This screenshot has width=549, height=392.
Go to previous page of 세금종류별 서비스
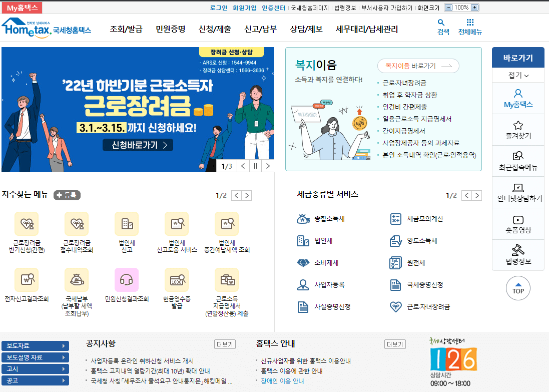point(467,195)
